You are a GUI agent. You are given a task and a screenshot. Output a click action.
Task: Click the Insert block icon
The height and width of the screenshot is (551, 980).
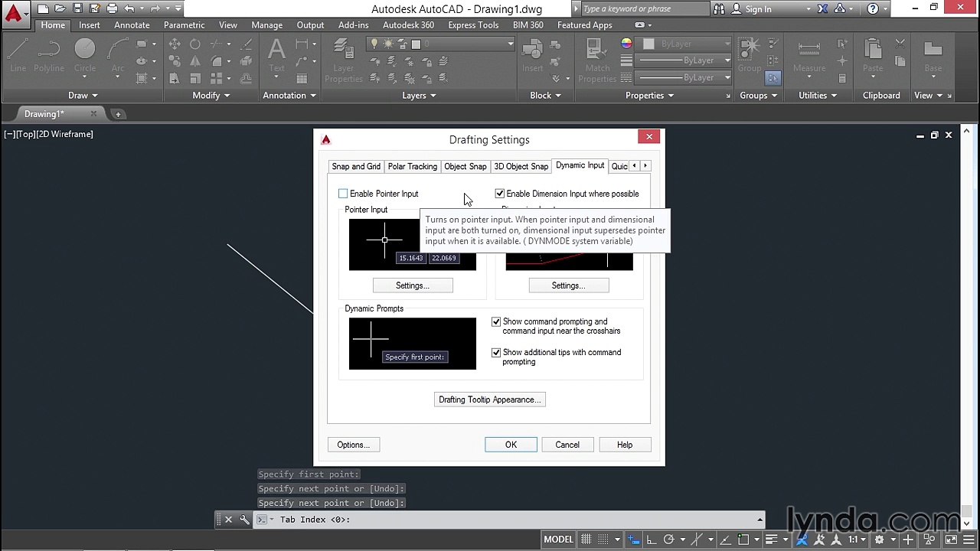[533, 54]
